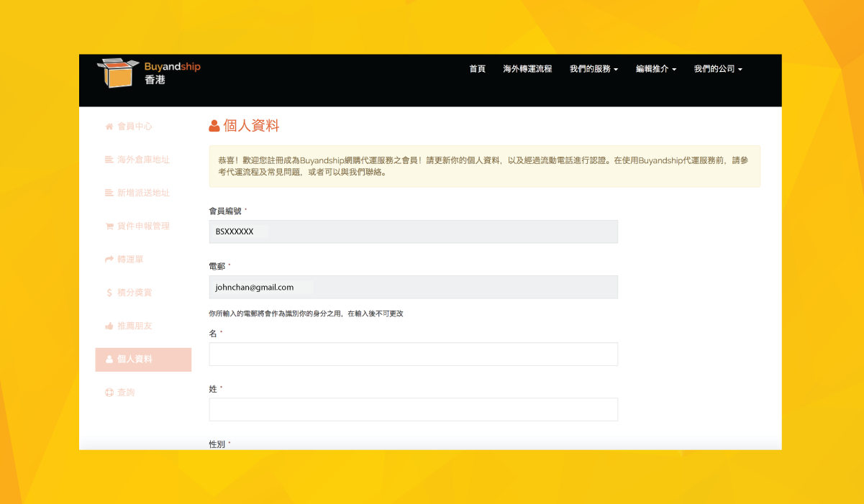
Task: Open the 會員中心 sidebar link
Action: pos(135,127)
